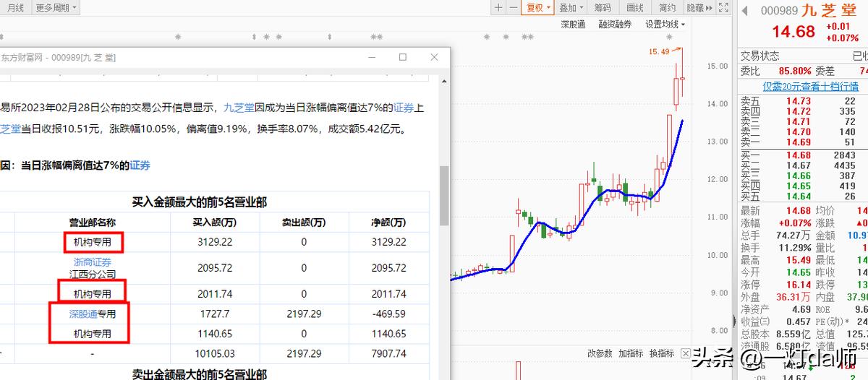Viewport: 868px width, 380px height.
Task: Open the 深股通 link in the table
Action: (x=83, y=314)
